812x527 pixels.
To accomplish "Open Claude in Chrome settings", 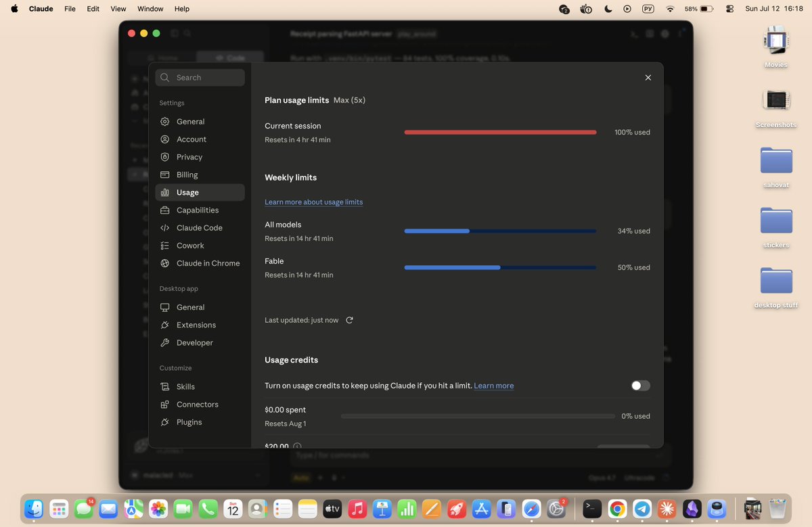I will click(x=200, y=263).
